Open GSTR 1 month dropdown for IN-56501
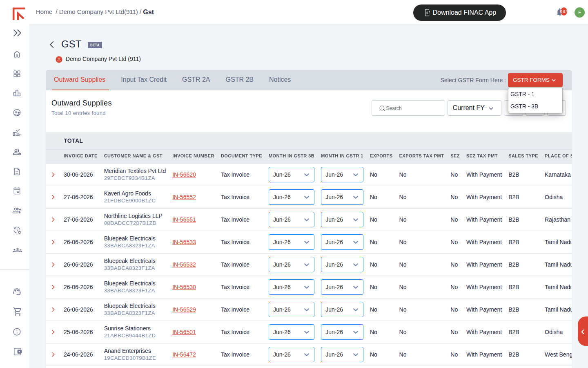 pyautogui.click(x=342, y=332)
